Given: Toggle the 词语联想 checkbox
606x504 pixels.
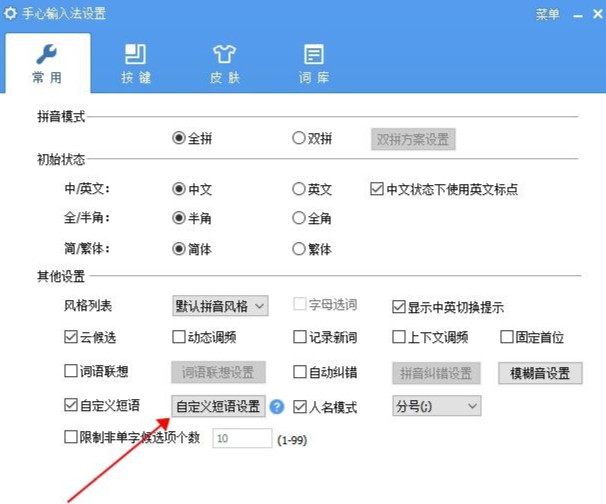Looking at the screenshot, I should pos(71,372).
